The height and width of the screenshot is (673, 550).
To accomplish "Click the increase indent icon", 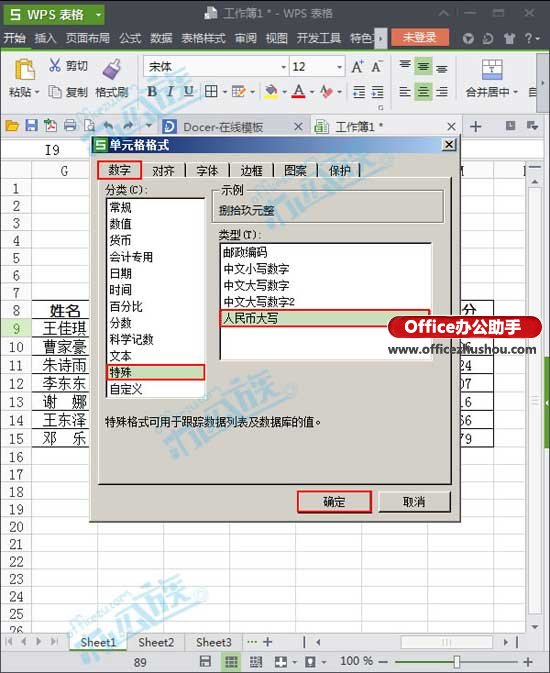I will (377, 91).
